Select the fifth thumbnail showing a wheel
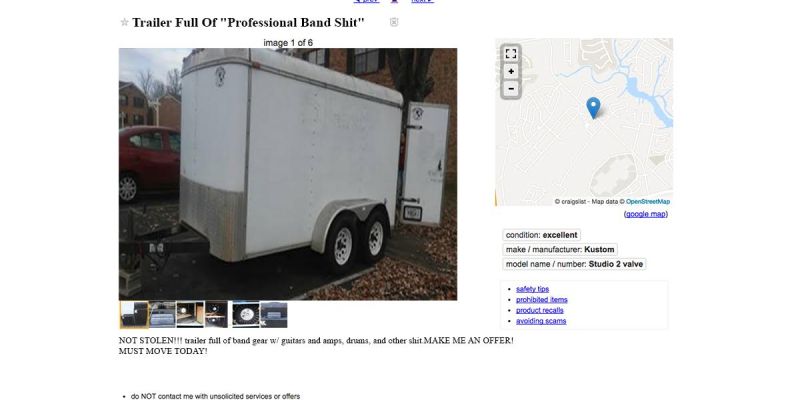 [245, 314]
